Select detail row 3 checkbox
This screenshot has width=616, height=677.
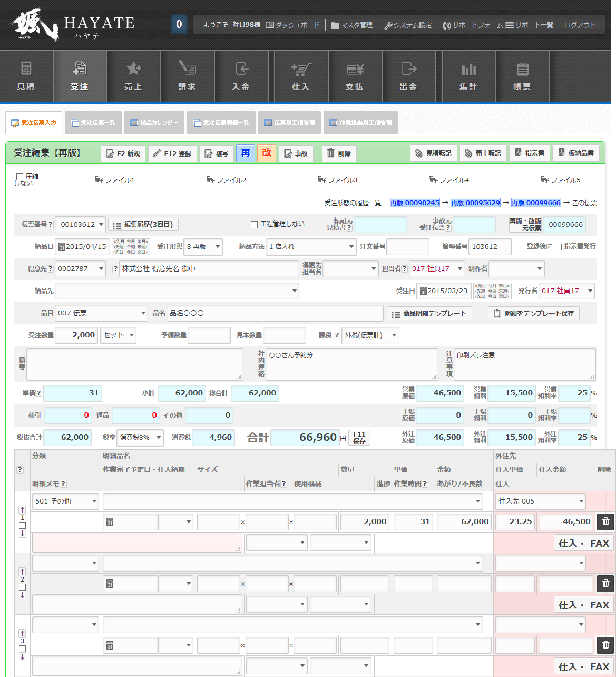pos(22,649)
